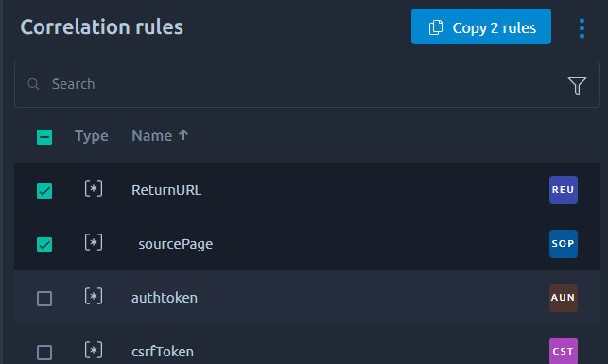Check the csrfToken rule checkbox
608x364 pixels.
pyautogui.click(x=44, y=353)
